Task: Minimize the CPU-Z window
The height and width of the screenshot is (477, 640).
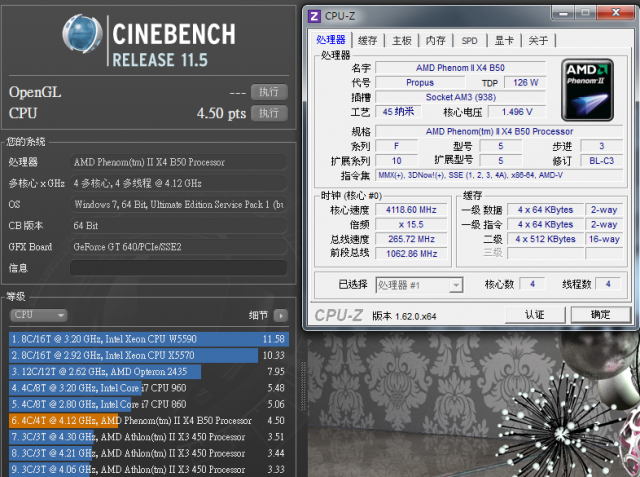Action: 563,13
